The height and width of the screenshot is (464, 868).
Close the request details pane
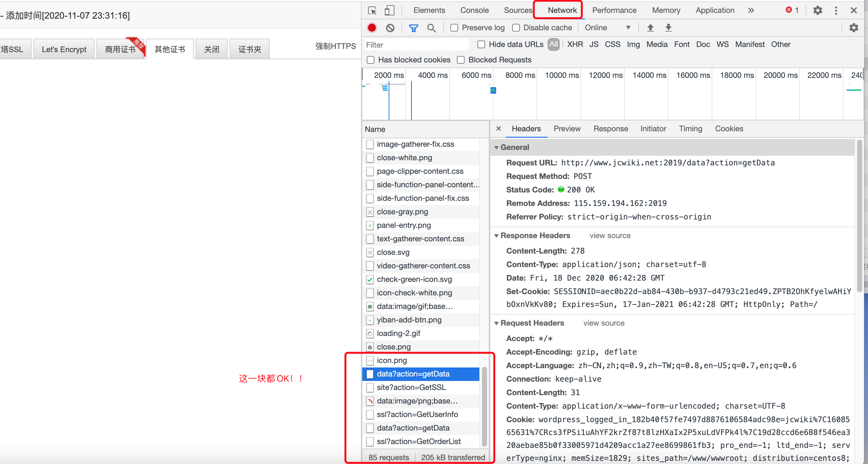[x=499, y=128]
